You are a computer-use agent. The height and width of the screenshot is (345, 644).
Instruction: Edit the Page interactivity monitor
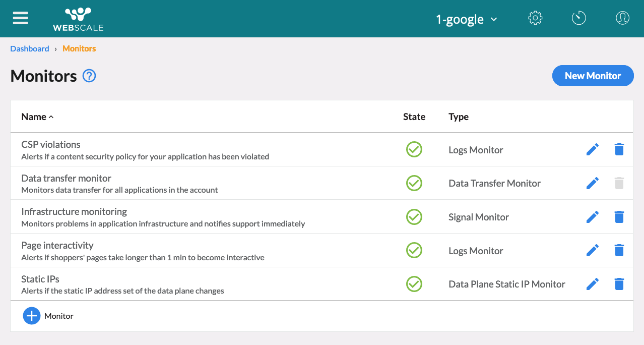(593, 251)
